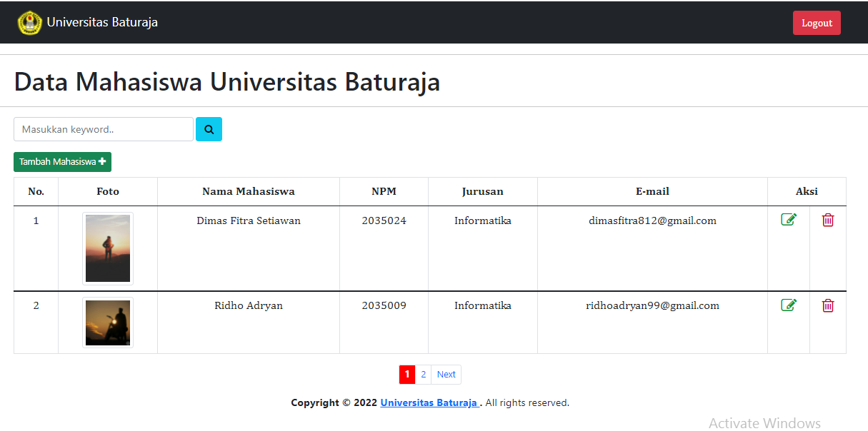Click the Aksi column header

coord(807,191)
